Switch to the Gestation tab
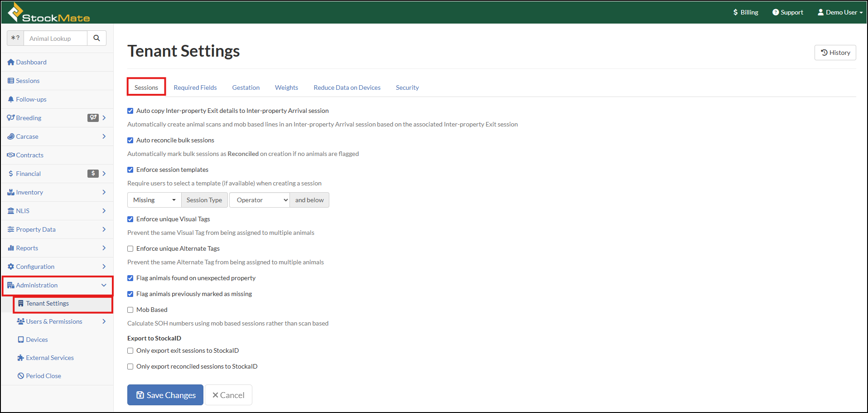Image resolution: width=868 pixels, height=413 pixels. [x=246, y=87]
